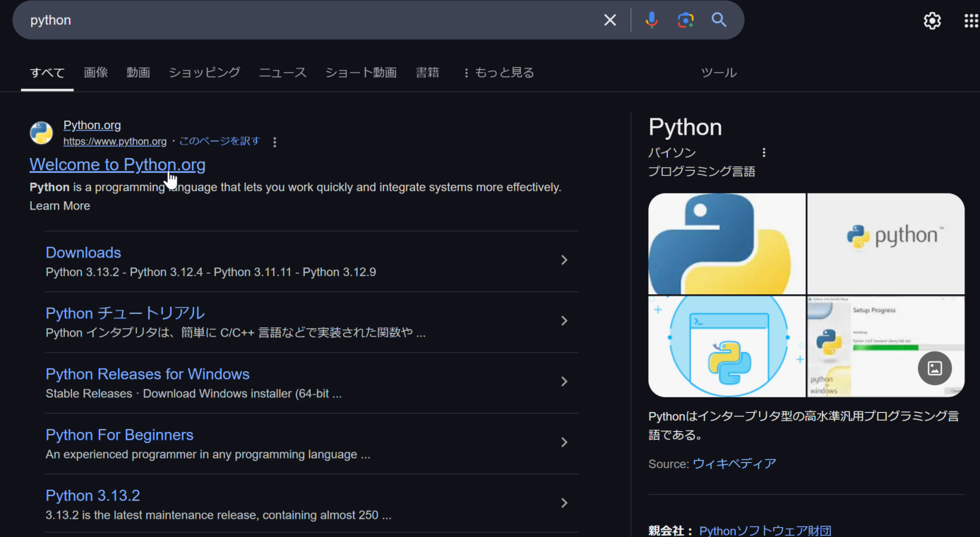Open the large Python logo thumbnail
This screenshot has height=537, width=980.
pyautogui.click(x=727, y=243)
